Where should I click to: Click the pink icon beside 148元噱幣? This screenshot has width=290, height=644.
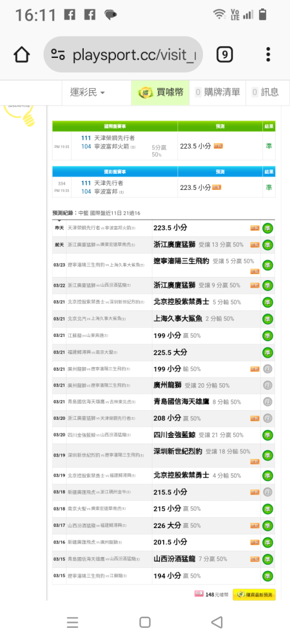[x=198, y=594]
